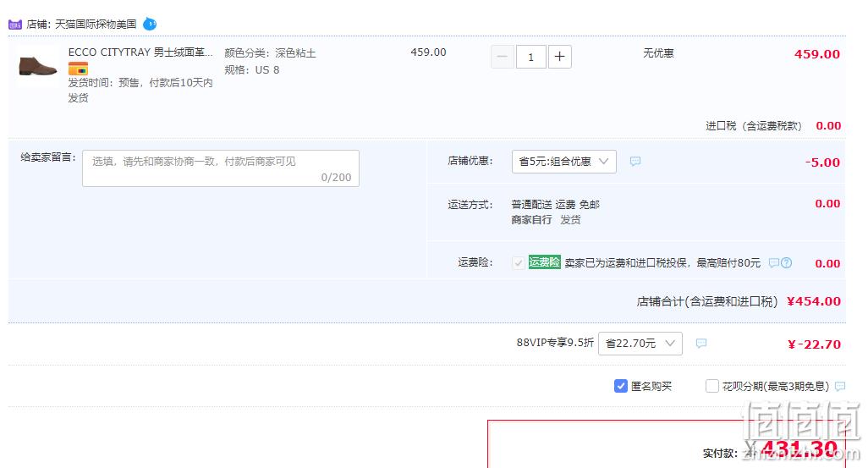The image size is (868, 468).
Task: Click the 普通配送 运费 免邮 shipping text
Action: (555, 204)
